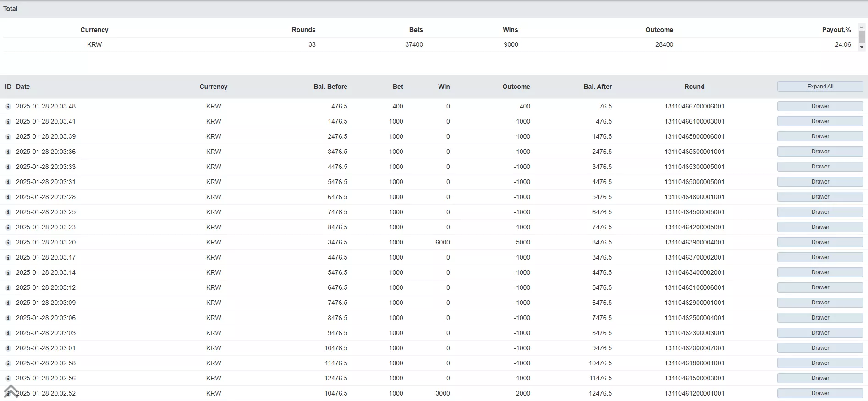Open Drawer for round 13110462500004001

(x=820, y=318)
